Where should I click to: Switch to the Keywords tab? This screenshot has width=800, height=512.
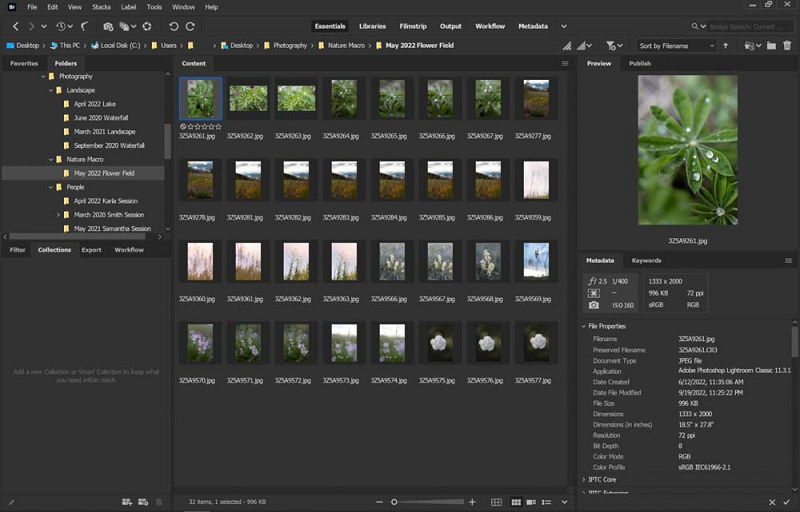646,260
